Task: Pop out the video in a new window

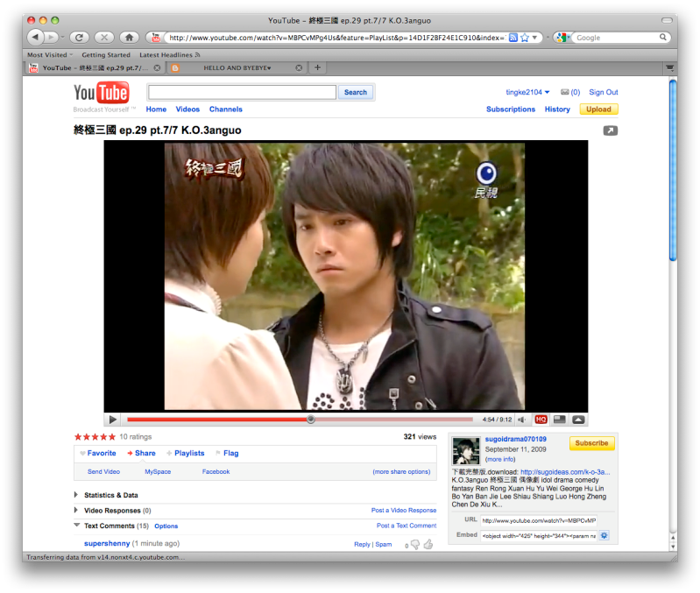Action: point(611,131)
